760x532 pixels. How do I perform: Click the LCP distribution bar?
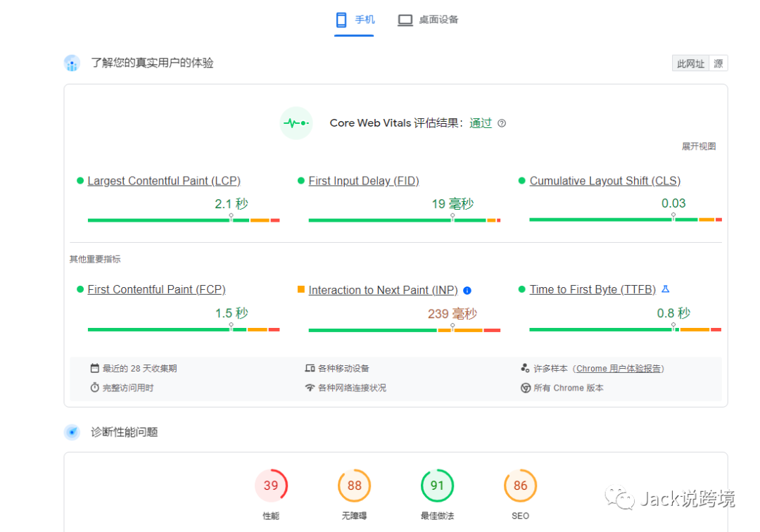tap(184, 220)
